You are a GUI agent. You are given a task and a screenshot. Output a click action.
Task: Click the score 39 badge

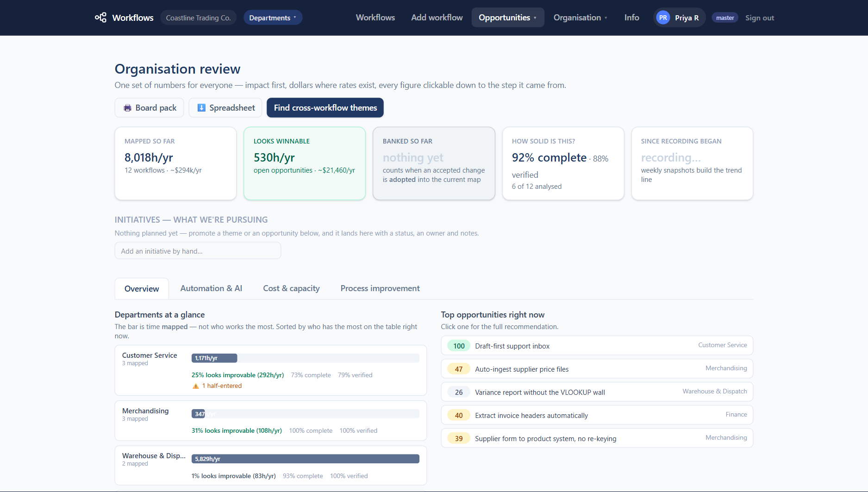tap(459, 439)
